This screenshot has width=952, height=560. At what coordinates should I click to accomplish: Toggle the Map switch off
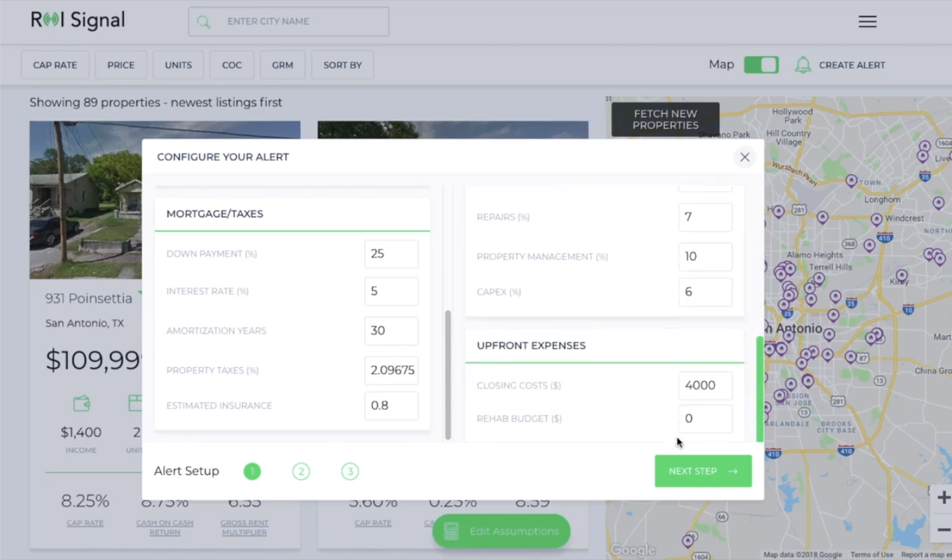pos(761,65)
